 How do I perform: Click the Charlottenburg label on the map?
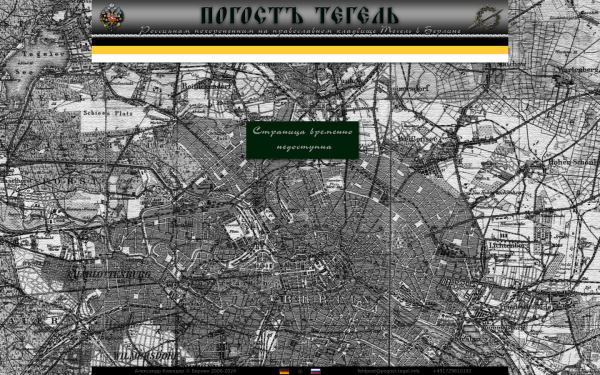pos(109,275)
